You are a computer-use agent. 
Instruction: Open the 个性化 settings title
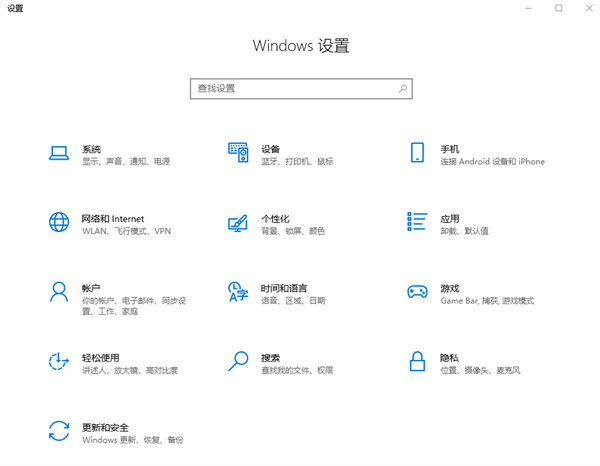pyautogui.click(x=275, y=219)
